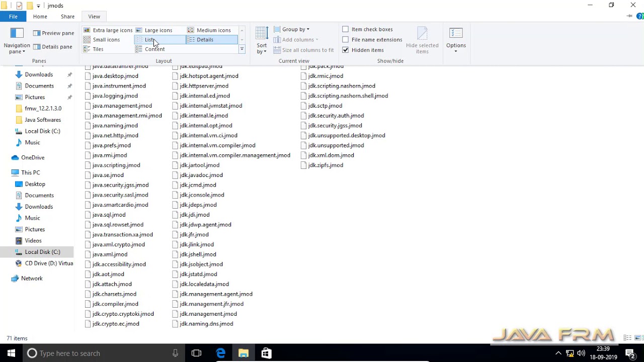Open Group by dropdown
Viewport: 644px width, 362px height.
point(292,30)
